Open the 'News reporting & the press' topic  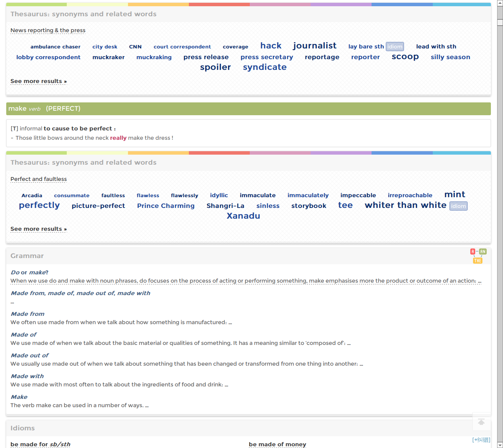pos(48,30)
